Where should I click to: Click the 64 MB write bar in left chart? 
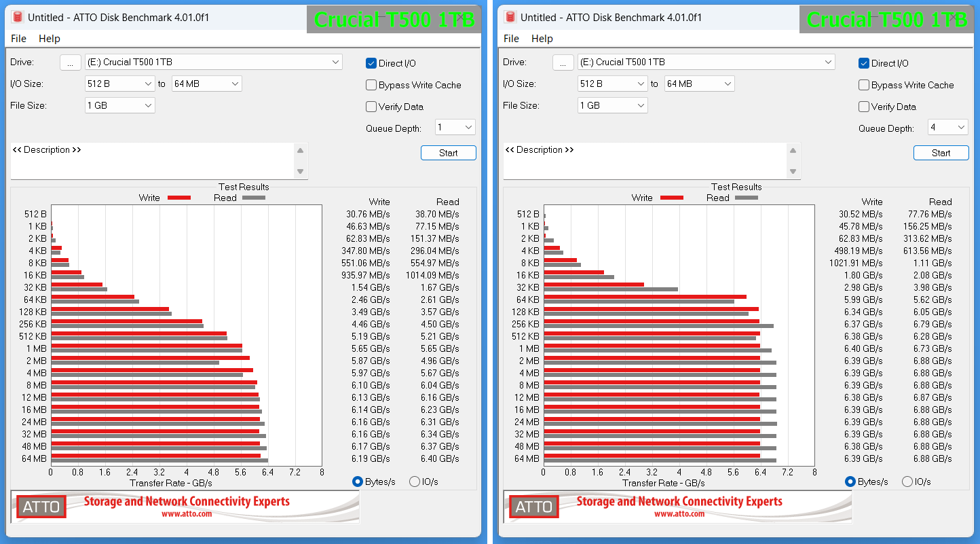[156, 456]
